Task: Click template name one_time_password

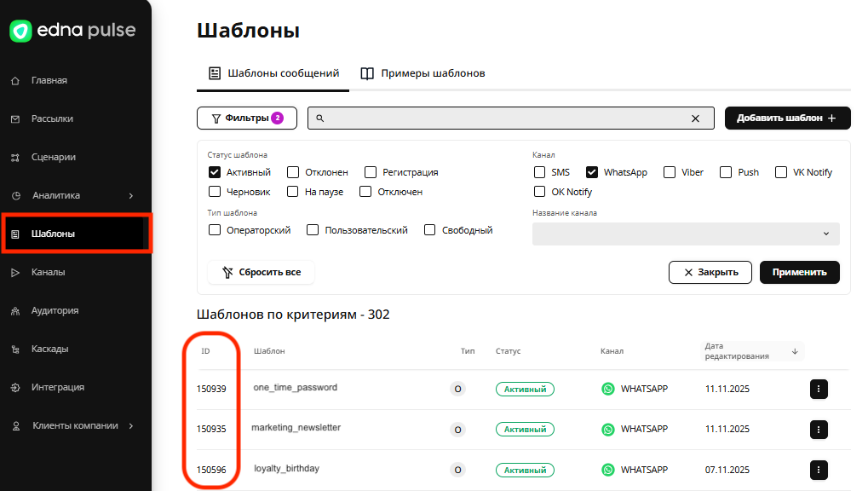Action: (295, 388)
